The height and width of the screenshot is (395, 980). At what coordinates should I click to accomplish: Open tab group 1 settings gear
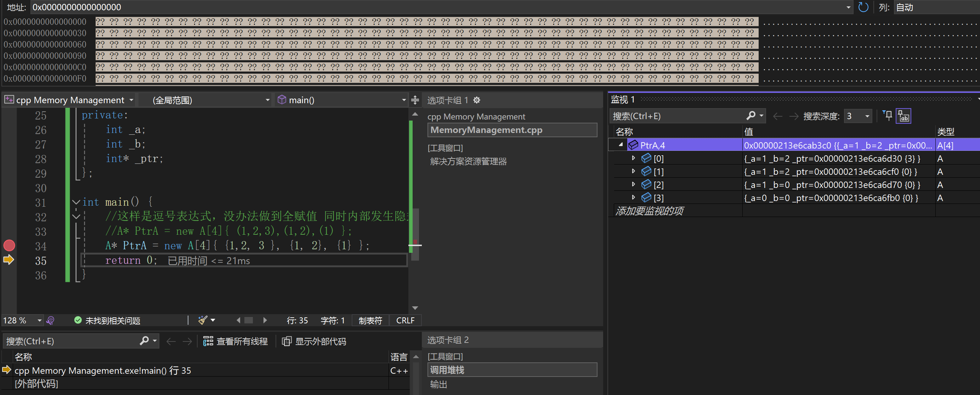tap(477, 100)
